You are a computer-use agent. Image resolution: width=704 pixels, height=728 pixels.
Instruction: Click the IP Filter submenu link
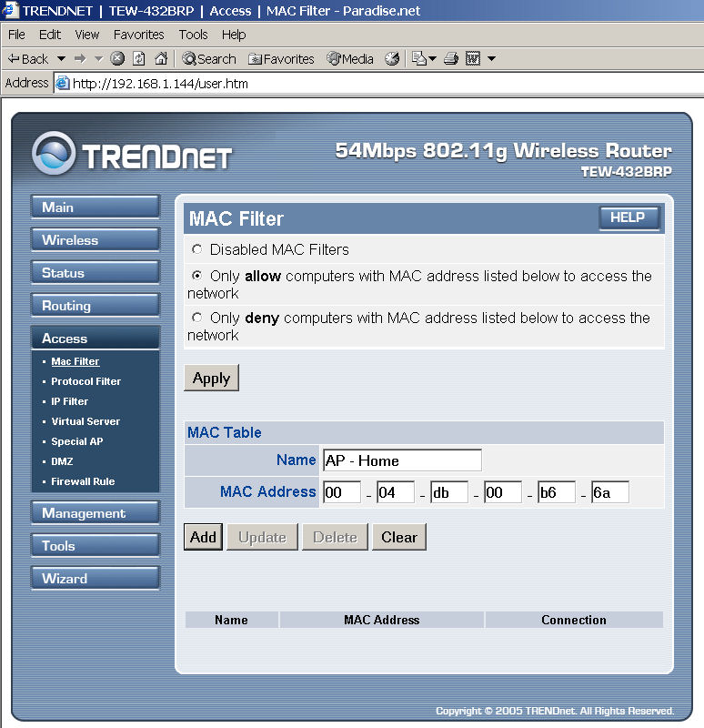click(70, 401)
